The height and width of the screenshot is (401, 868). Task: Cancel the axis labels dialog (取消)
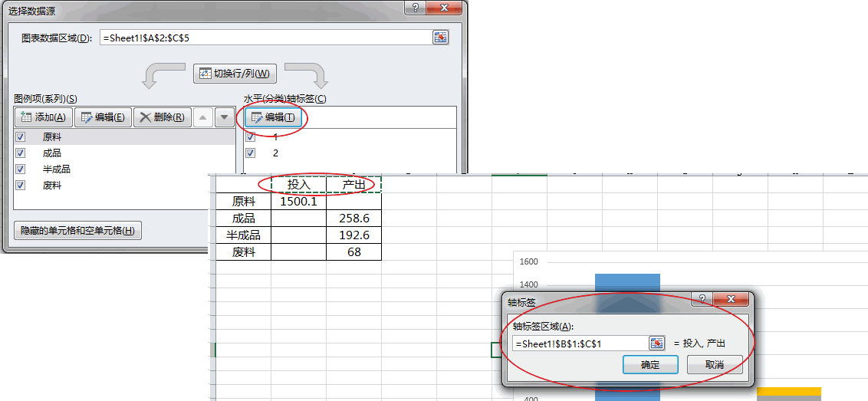coord(715,365)
